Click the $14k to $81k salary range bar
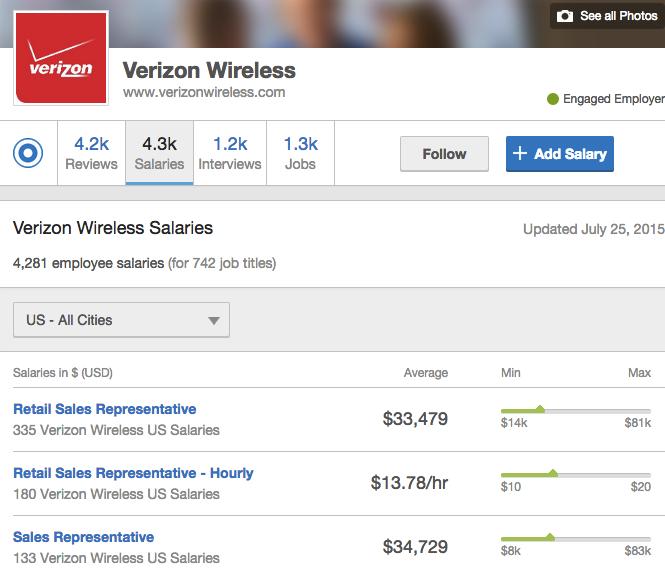This screenshot has height=578, width=665. pyautogui.click(x=576, y=410)
